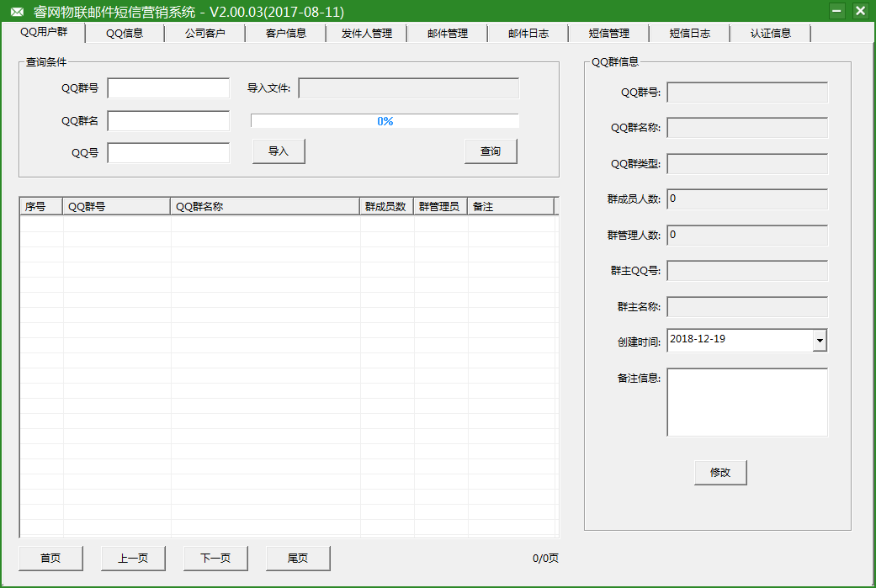Click the 修改 modify button
Screen dimensions: 876x588
point(720,472)
